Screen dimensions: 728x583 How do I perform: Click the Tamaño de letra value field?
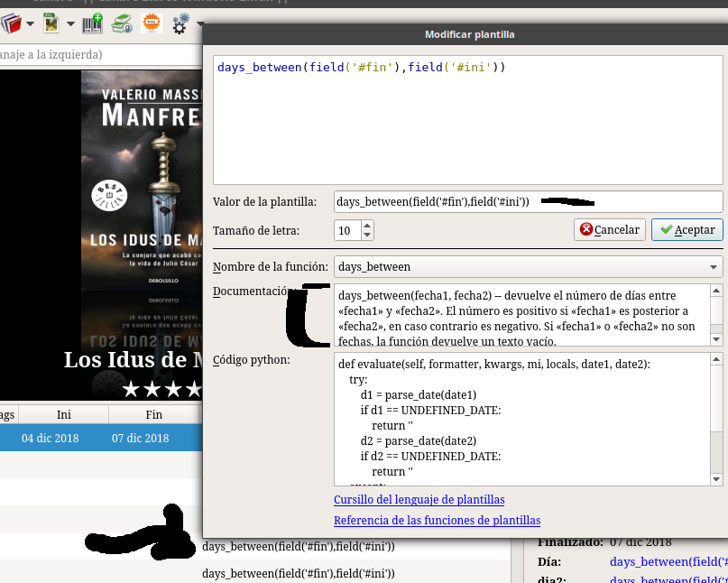(x=347, y=230)
